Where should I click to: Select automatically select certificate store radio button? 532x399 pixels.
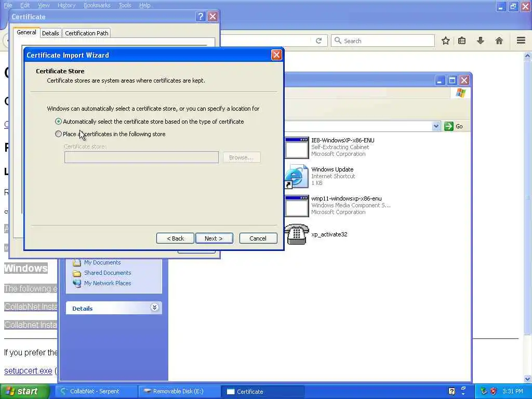coord(58,122)
